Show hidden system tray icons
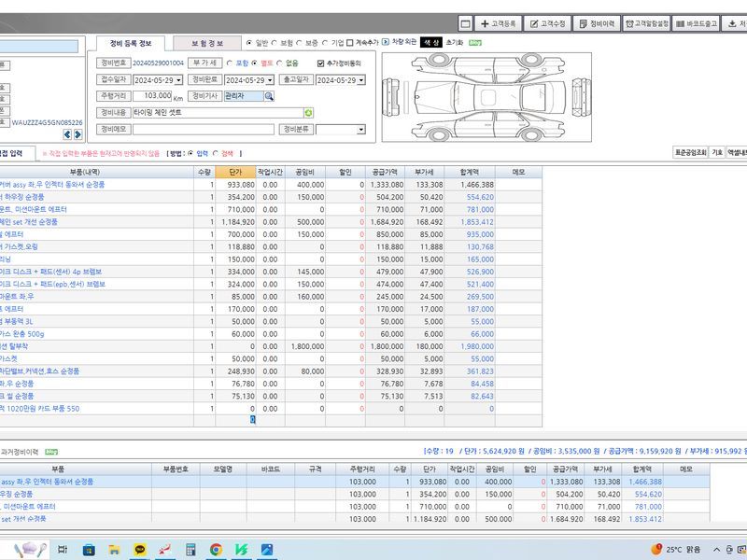 pyautogui.click(x=716, y=550)
